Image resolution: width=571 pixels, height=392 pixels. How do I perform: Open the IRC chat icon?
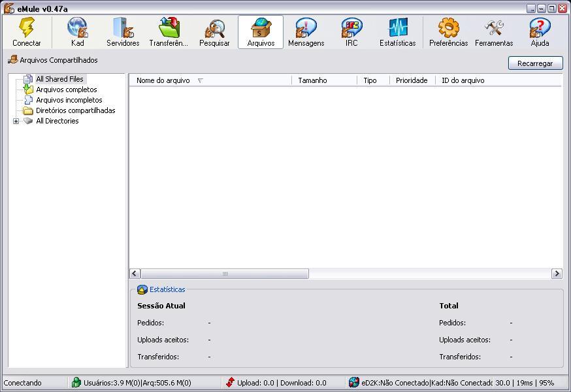[351, 27]
